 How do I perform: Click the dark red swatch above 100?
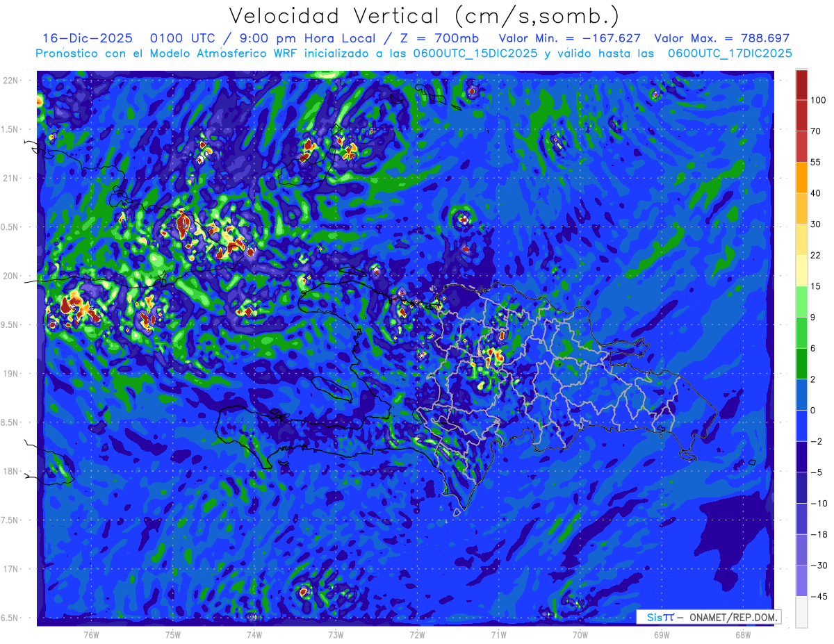pyautogui.click(x=801, y=85)
